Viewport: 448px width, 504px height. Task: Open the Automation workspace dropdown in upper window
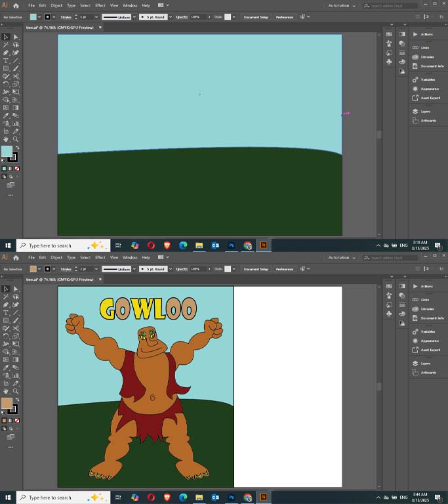342,6
